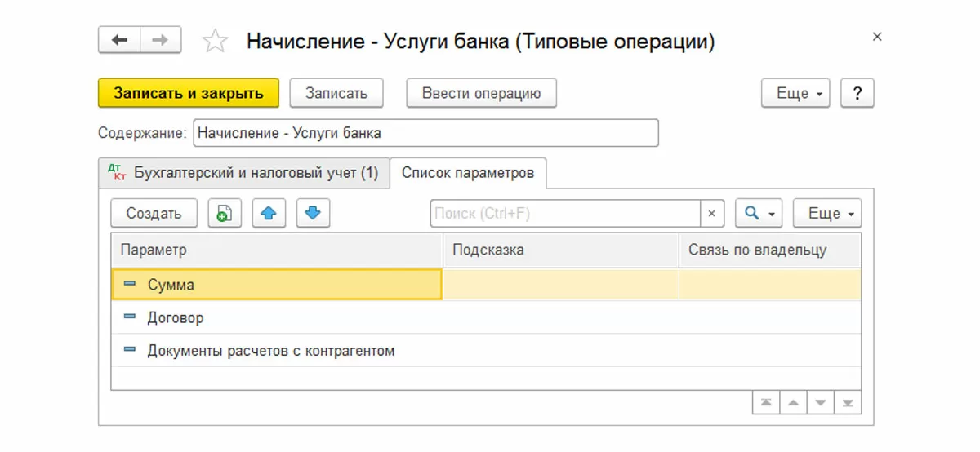Screen dimensions: 980x452
Task: Move selected parameter down with blue arrow
Action: tap(313, 214)
